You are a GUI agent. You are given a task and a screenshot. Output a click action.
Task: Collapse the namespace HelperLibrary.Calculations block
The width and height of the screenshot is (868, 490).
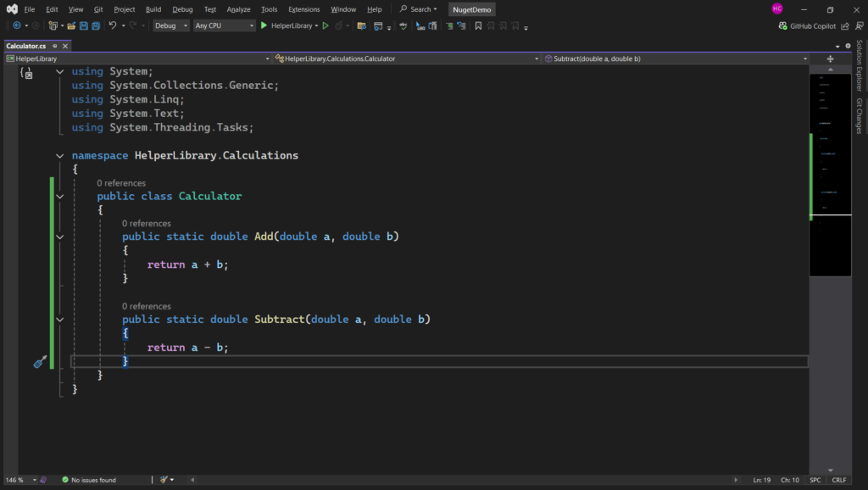(60, 156)
